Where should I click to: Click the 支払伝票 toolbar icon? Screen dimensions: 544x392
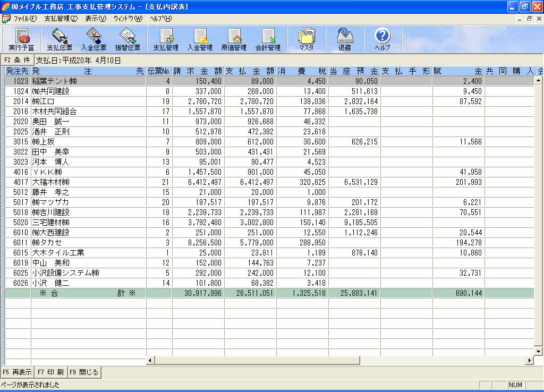tap(59, 39)
